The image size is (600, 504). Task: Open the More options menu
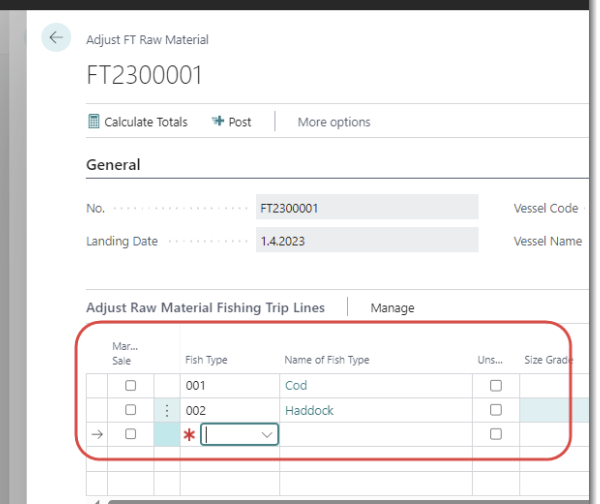tap(334, 122)
